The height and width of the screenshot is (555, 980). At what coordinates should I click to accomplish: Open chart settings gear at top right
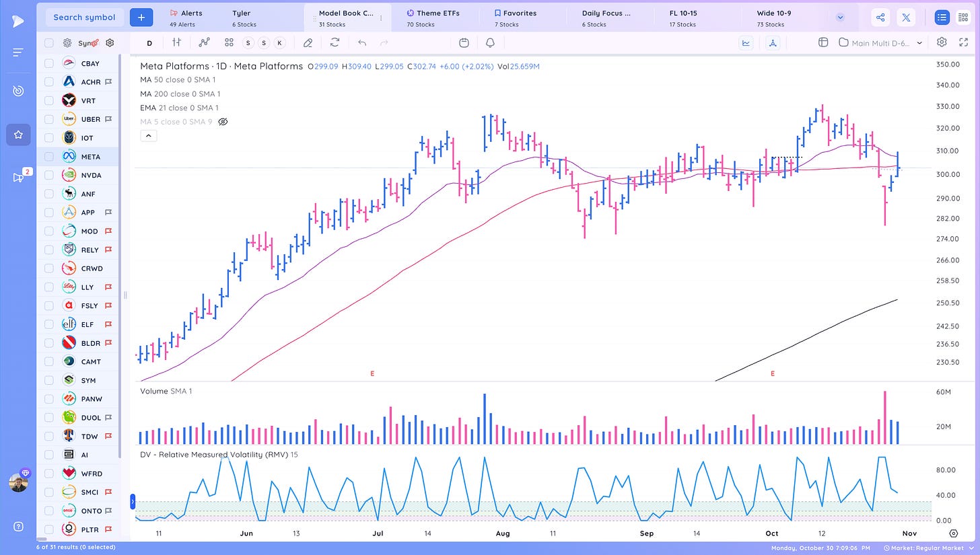(942, 42)
